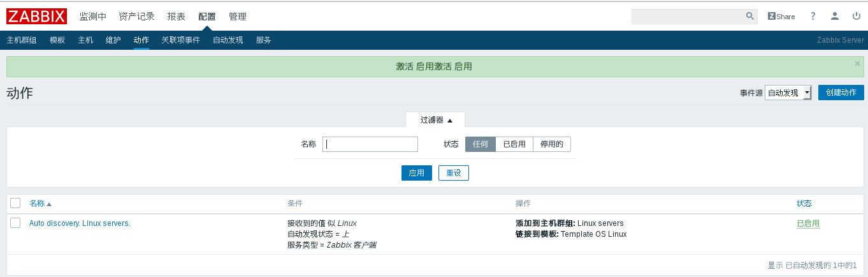Sort by the 状态 column header
The image size is (868, 277).
click(x=804, y=204)
